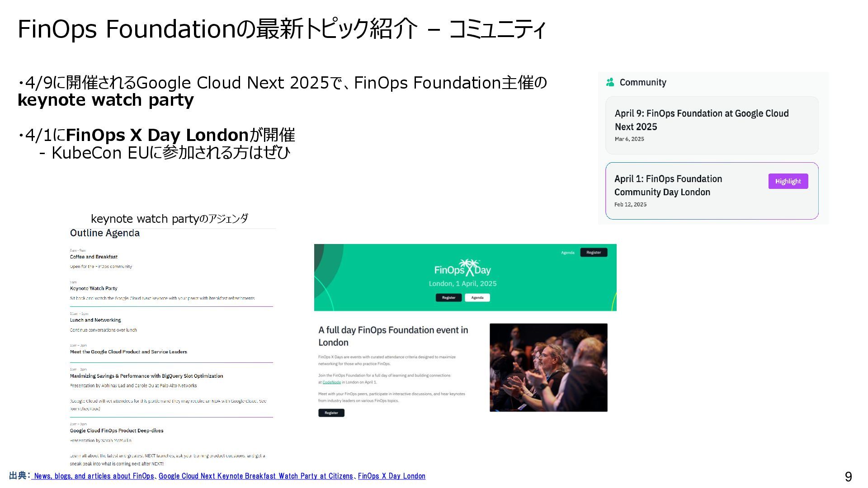This screenshot has width=868, height=488.
Task: Click 'Presentation by Abhinav Lad and Carole Ou' line
Action: pos(133,385)
